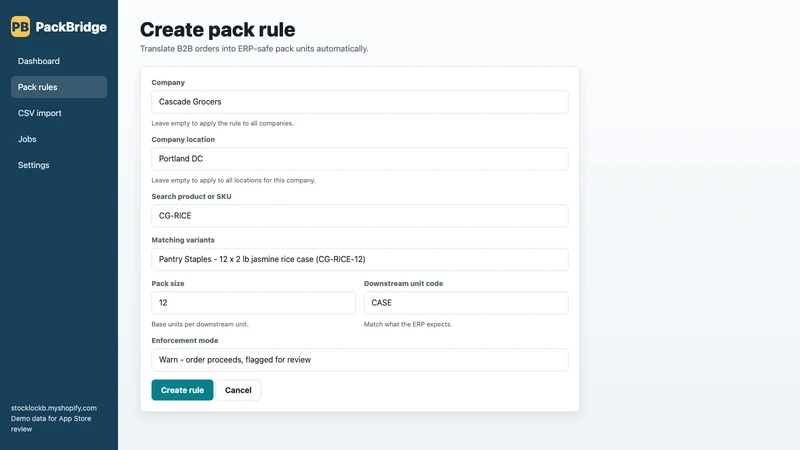Click the Company location field
The height and width of the screenshot is (450, 800).
click(360, 159)
